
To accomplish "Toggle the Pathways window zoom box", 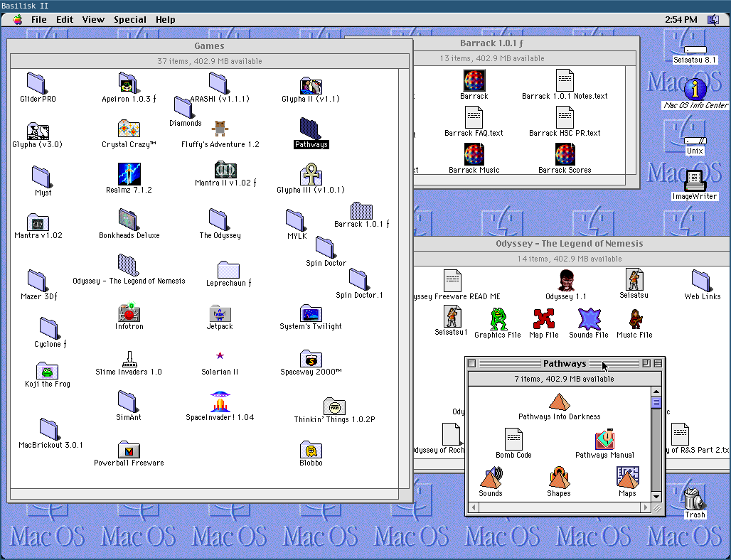I will click(x=646, y=363).
